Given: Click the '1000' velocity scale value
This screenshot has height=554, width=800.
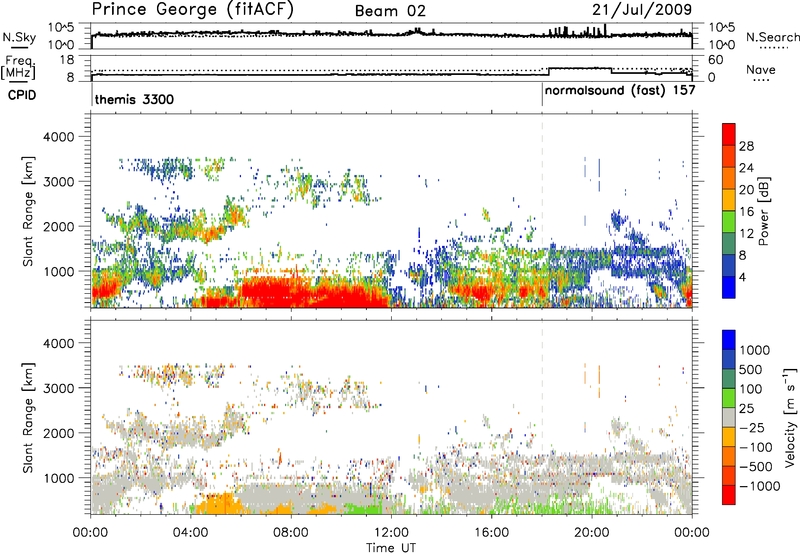Looking at the screenshot, I should tap(755, 350).
